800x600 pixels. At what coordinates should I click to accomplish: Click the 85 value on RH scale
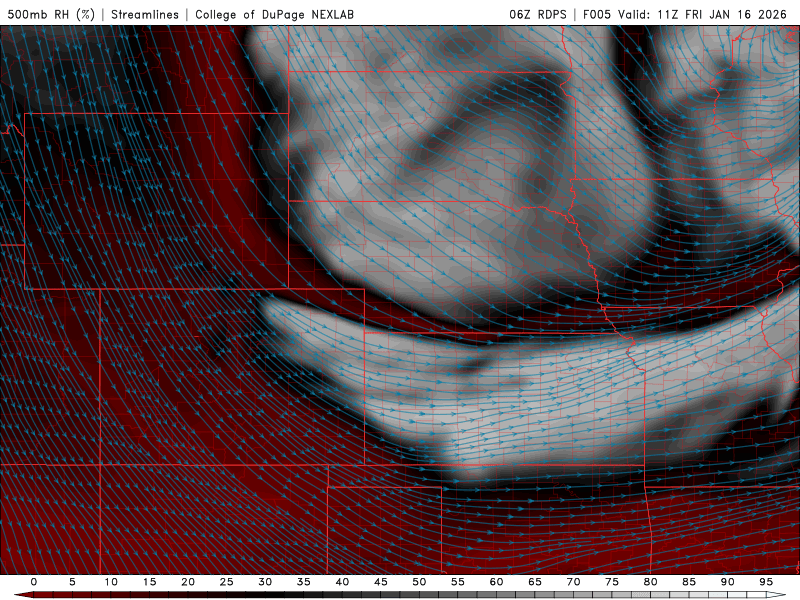click(689, 582)
